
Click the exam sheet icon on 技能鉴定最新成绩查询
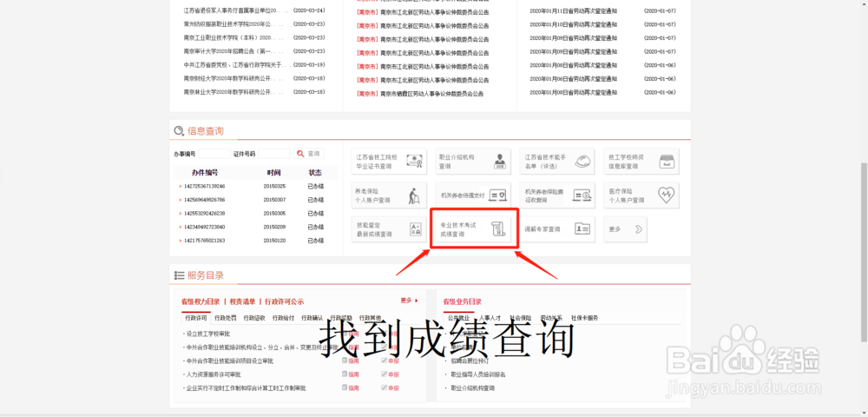(x=415, y=230)
